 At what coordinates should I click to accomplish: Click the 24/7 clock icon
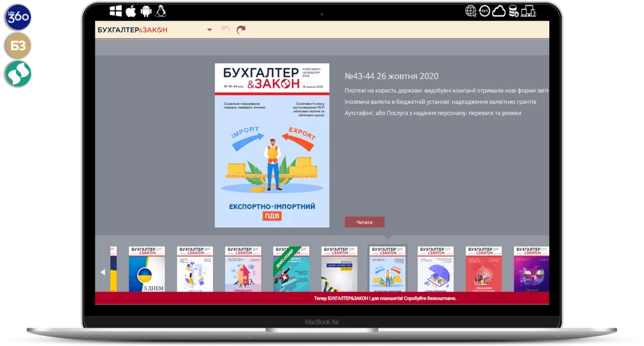[485, 11]
